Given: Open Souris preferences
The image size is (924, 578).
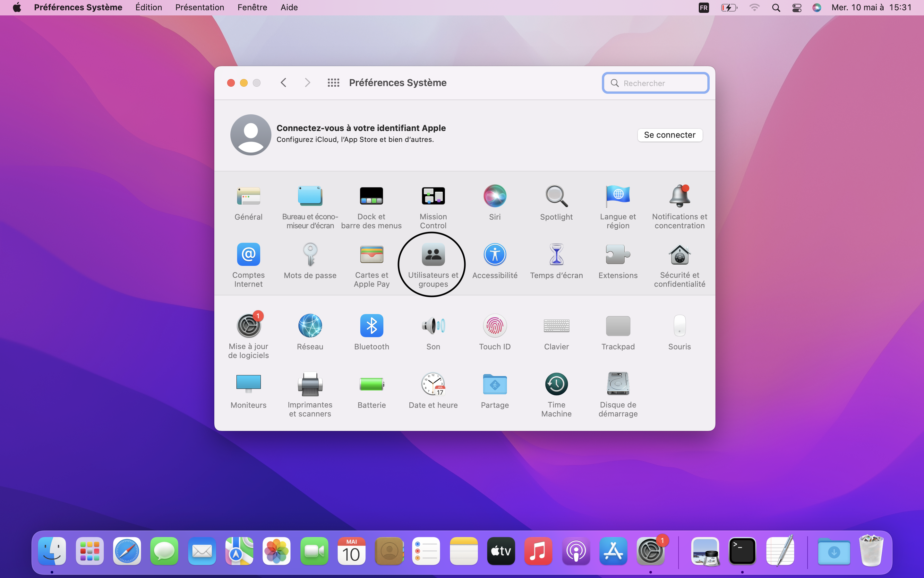Looking at the screenshot, I should pos(680,333).
